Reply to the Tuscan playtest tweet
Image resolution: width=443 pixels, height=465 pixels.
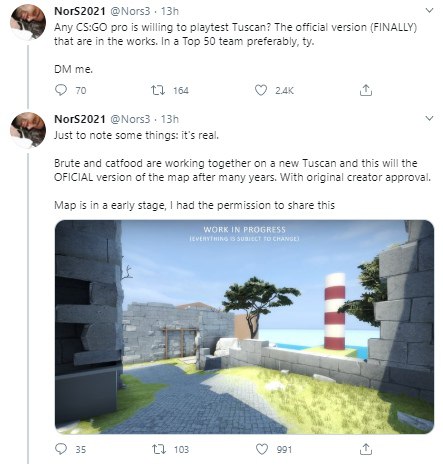click(x=61, y=90)
